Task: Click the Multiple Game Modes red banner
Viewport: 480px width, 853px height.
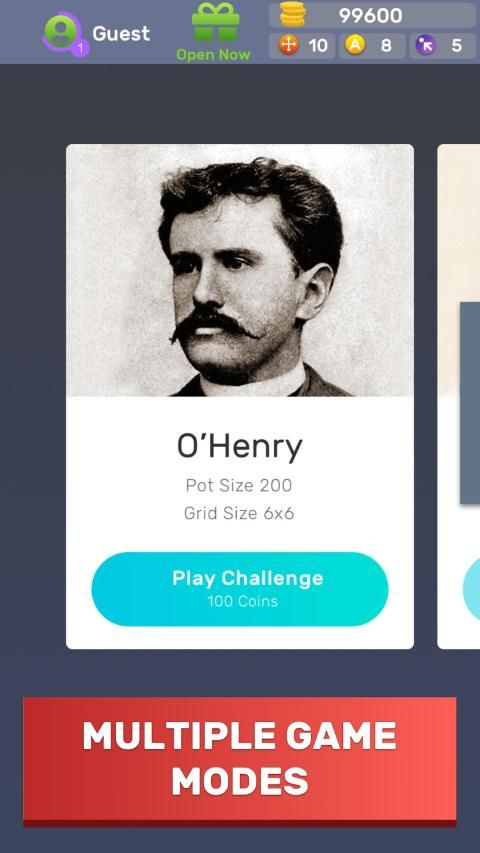Action: [x=239, y=759]
